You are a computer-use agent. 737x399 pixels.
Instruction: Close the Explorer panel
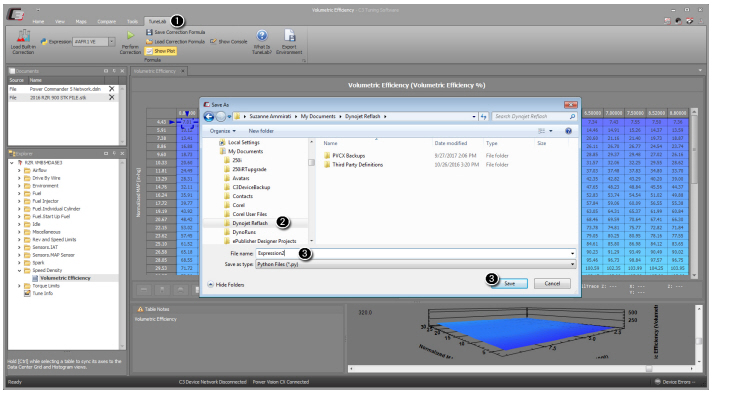coord(122,153)
